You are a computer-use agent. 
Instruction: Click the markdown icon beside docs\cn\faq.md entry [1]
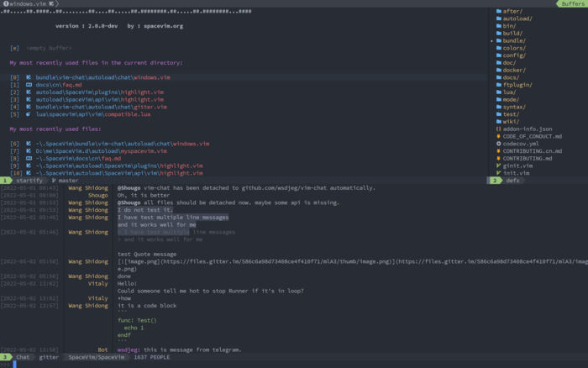pyautogui.click(x=29, y=85)
